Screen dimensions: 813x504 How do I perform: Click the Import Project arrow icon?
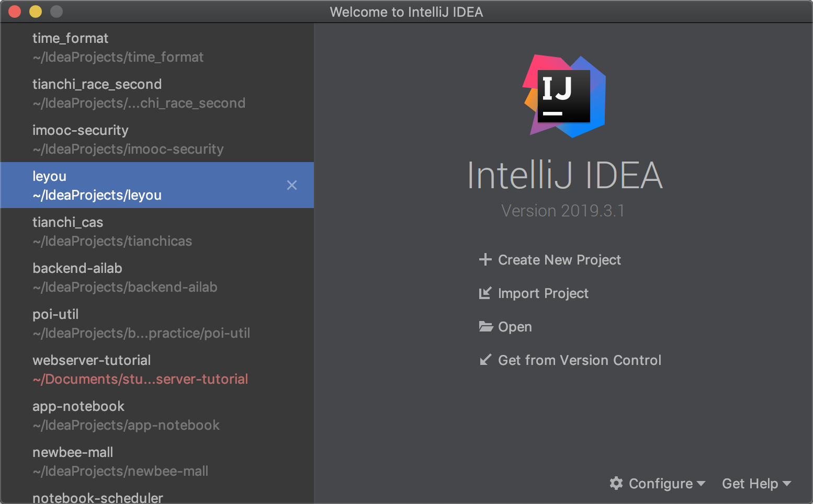(x=485, y=293)
